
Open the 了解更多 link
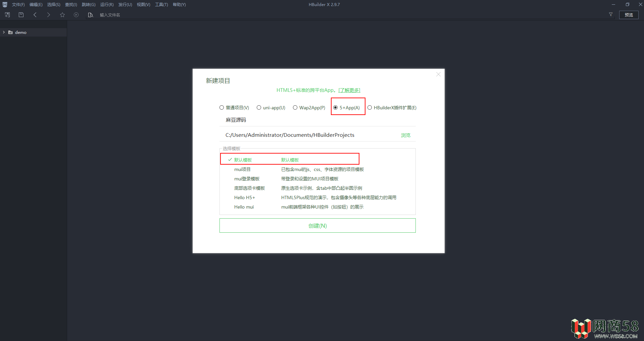[349, 90]
